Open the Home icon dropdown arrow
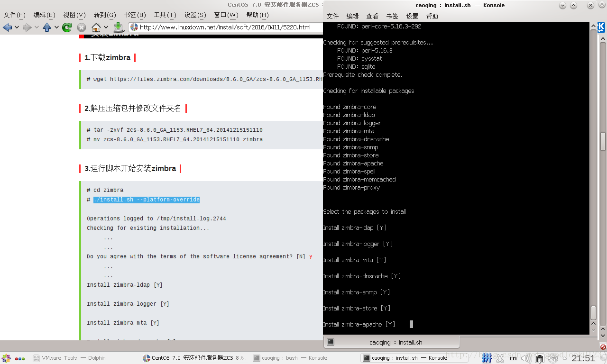 tap(106, 27)
